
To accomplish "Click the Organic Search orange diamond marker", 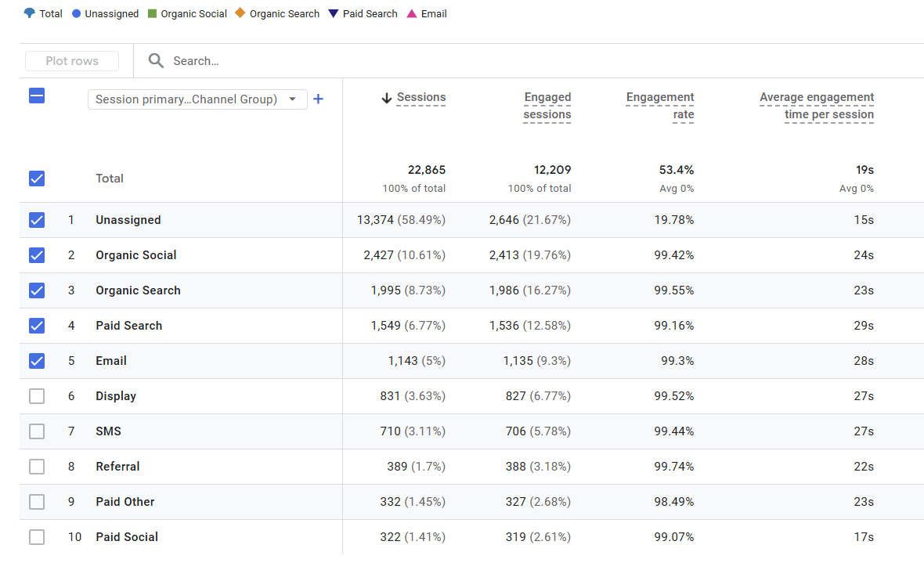I will pyautogui.click(x=240, y=13).
